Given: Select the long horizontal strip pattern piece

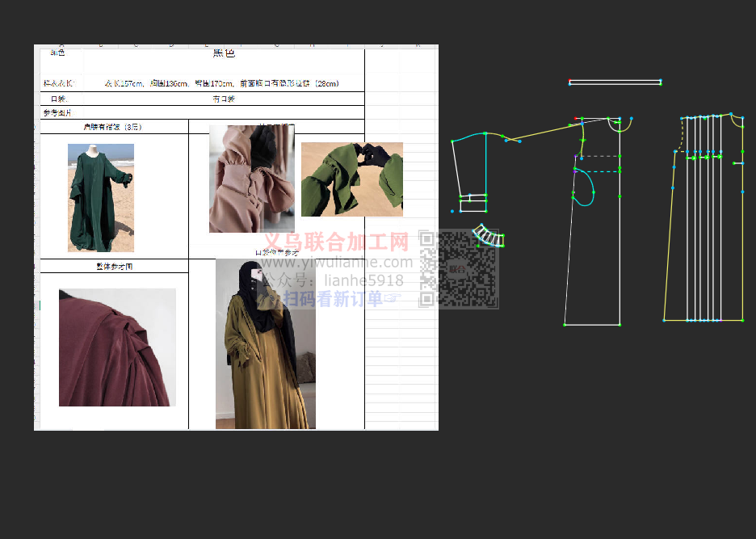Looking at the screenshot, I should click(615, 82).
